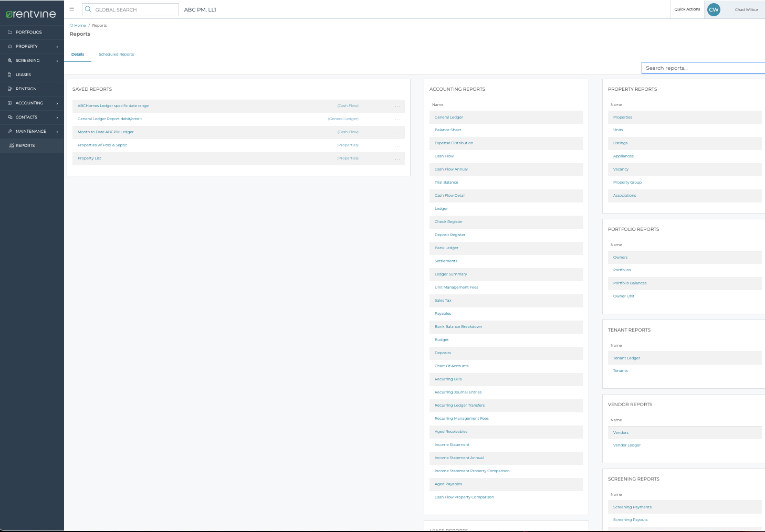Open options menu for General Ledger Report debit/credit
This screenshot has height=532, width=765.
point(397,120)
